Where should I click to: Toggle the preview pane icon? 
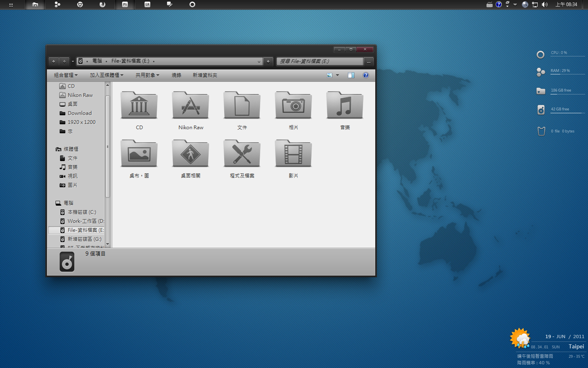click(351, 75)
